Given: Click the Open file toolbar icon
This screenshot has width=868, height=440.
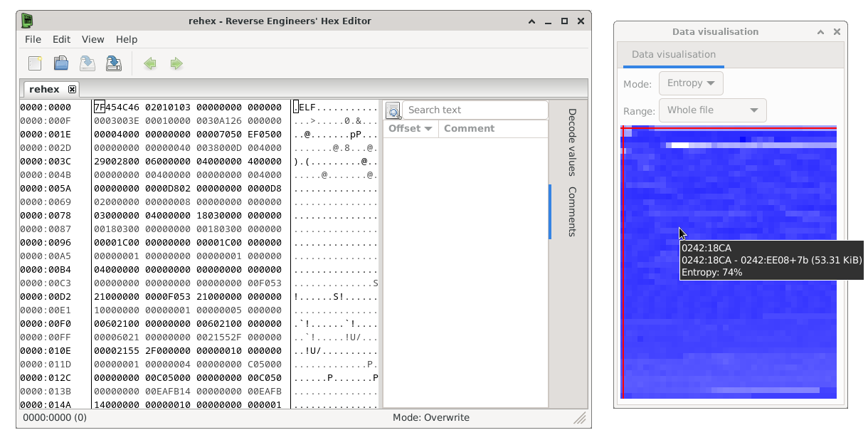Looking at the screenshot, I should 61,63.
